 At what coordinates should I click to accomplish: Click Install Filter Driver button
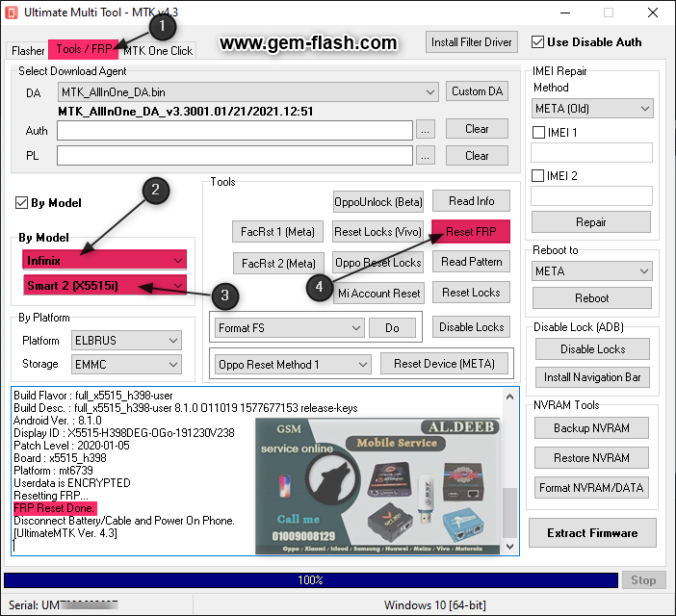[x=471, y=42]
